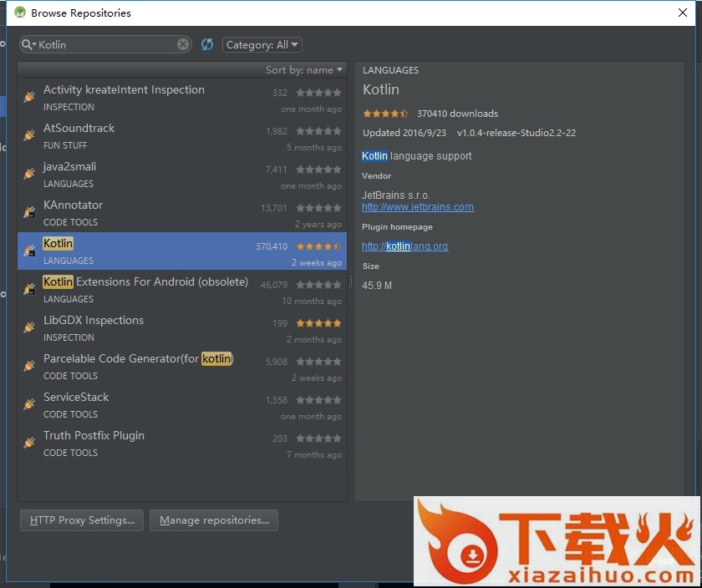The height and width of the screenshot is (588, 702).
Task: Select the java2smali plugin name
Action: coord(69,166)
